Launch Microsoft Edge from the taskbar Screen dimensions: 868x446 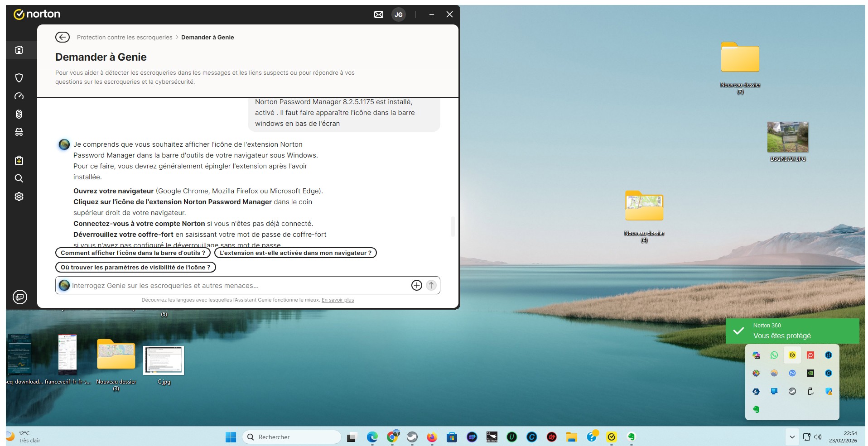click(372, 437)
